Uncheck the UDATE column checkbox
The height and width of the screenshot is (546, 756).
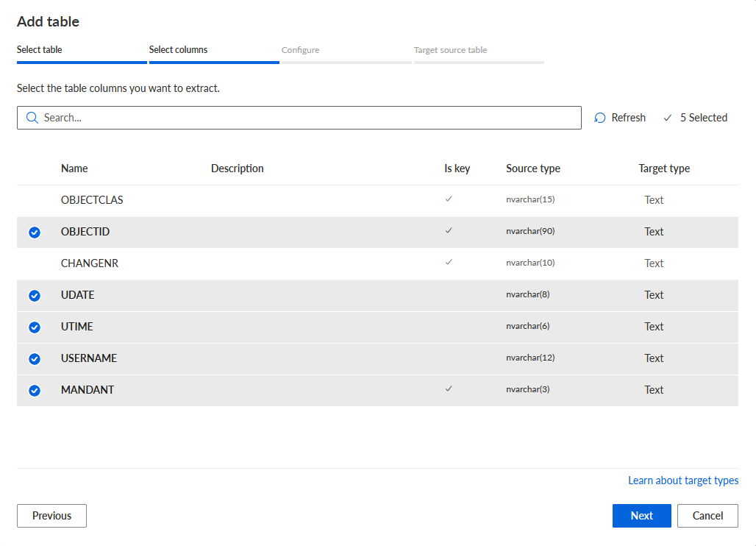(35, 296)
